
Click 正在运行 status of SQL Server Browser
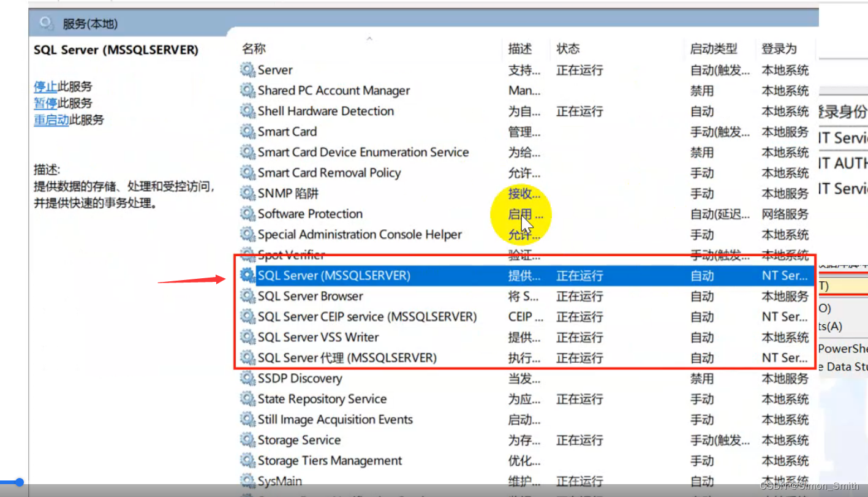click(x=579, y=296)
